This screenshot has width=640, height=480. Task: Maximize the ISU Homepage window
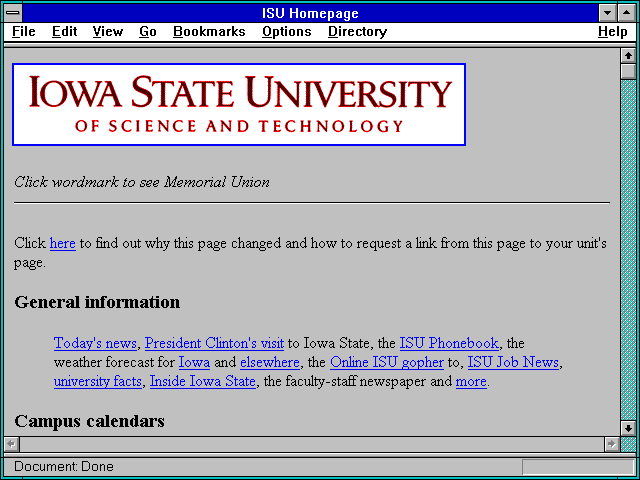pos(627,13)
